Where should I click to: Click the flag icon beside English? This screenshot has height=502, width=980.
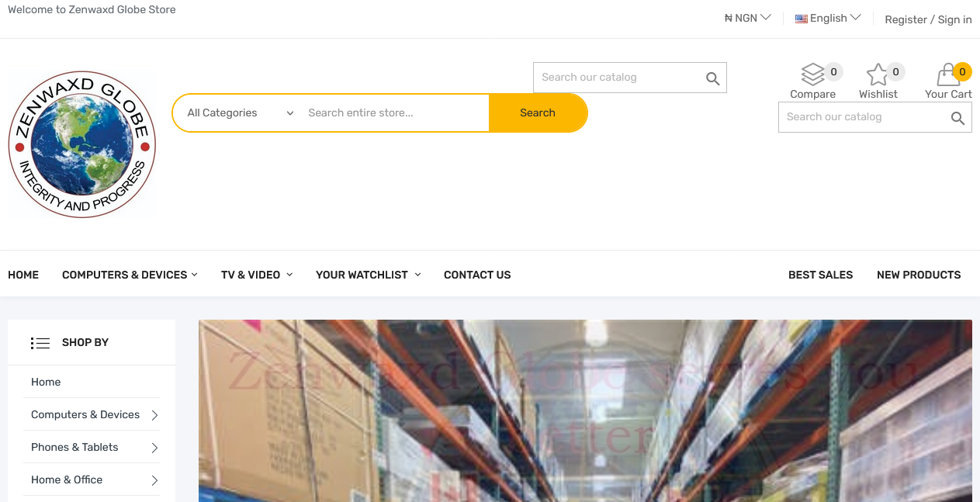point(802,19)
